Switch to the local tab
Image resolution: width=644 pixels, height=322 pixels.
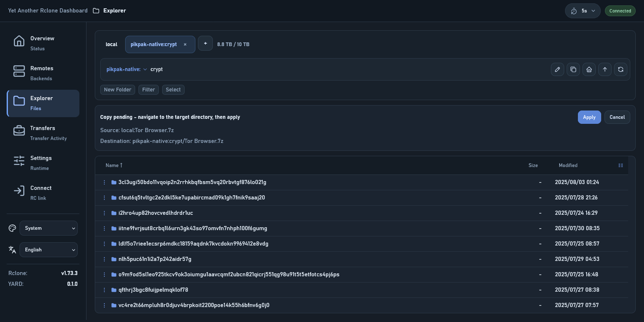[111, 44]
